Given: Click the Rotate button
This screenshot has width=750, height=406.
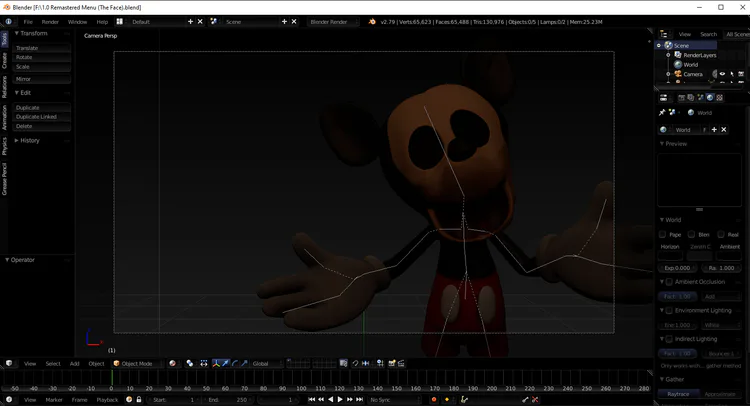Looking at the screenshot, I should pyautogui.click(x=42, y=57).
